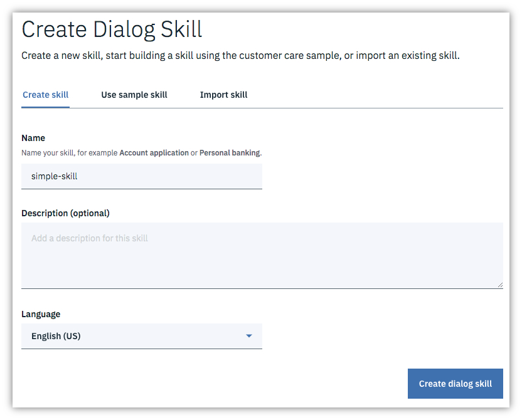Click the Name field label
The width and height of the screenshot is (522, 420).
tap(33, 138)
